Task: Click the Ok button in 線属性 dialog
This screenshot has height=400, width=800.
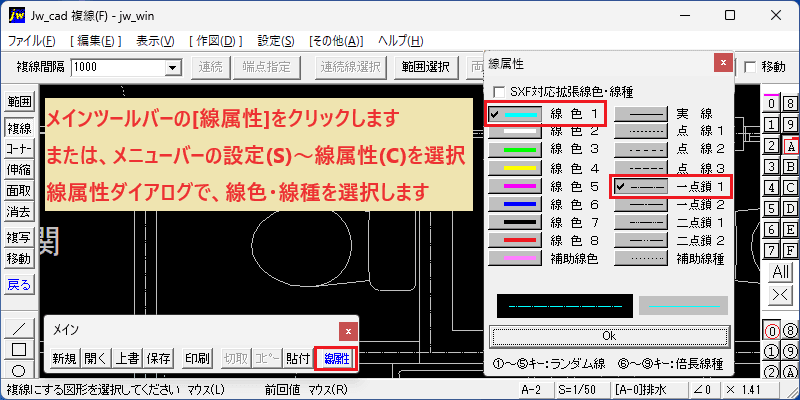Action: (x=609, y=336)
